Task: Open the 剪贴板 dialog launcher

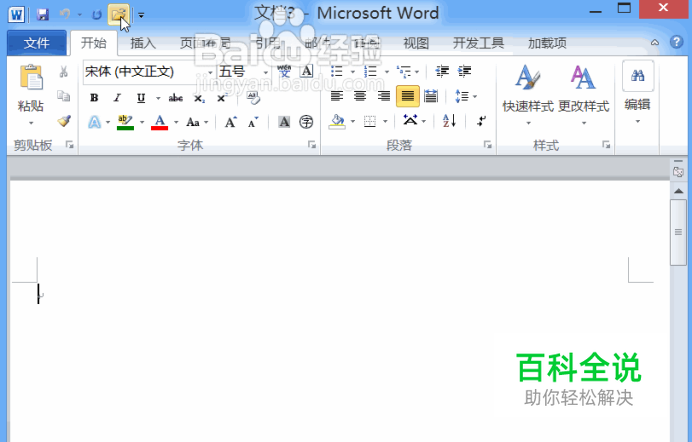Action: (70, 144)
